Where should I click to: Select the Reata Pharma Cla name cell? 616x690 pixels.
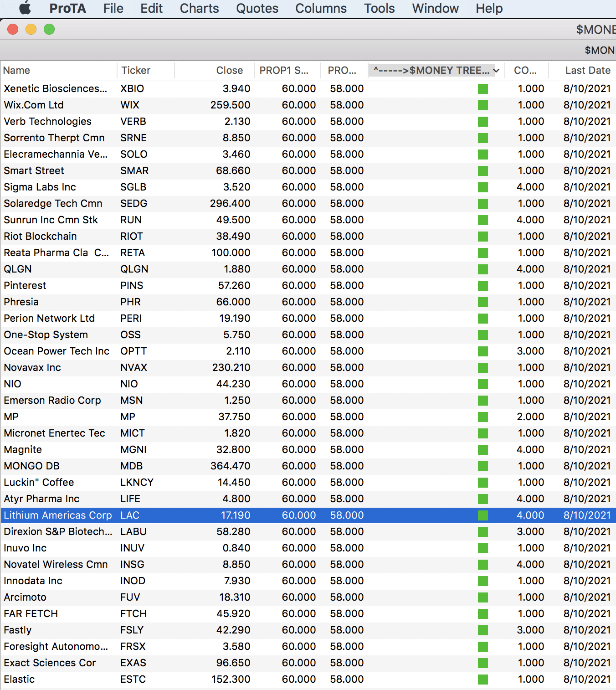[56, 252]
